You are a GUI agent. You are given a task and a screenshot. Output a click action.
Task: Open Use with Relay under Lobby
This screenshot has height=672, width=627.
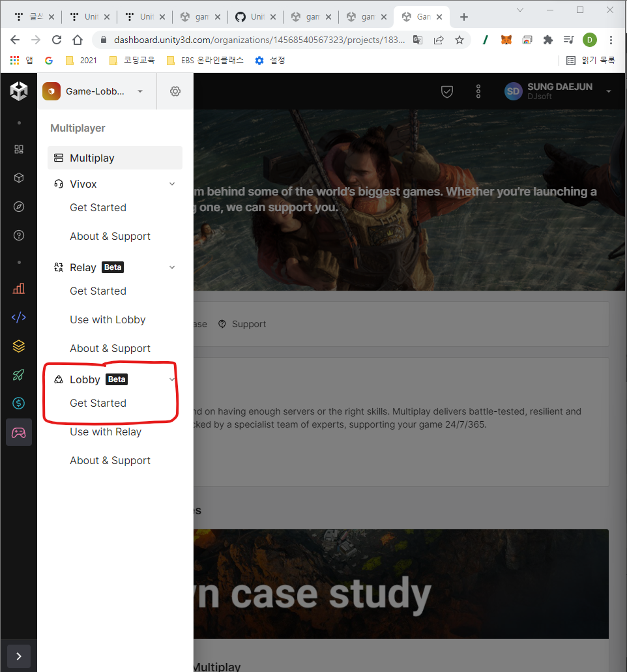(x=106, y=432)
